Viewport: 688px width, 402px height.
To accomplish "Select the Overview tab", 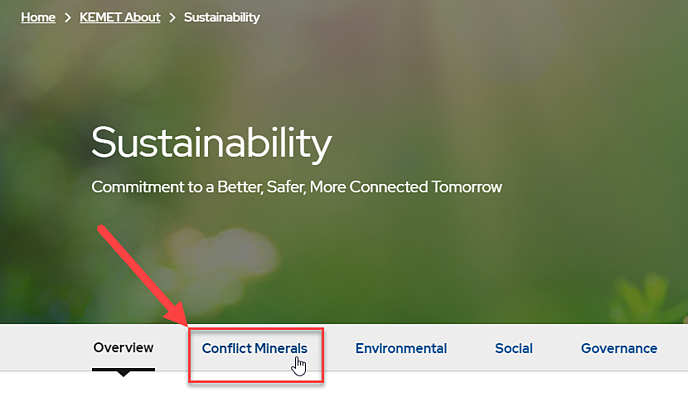I will pyautogui.click(x=123, y=348).
